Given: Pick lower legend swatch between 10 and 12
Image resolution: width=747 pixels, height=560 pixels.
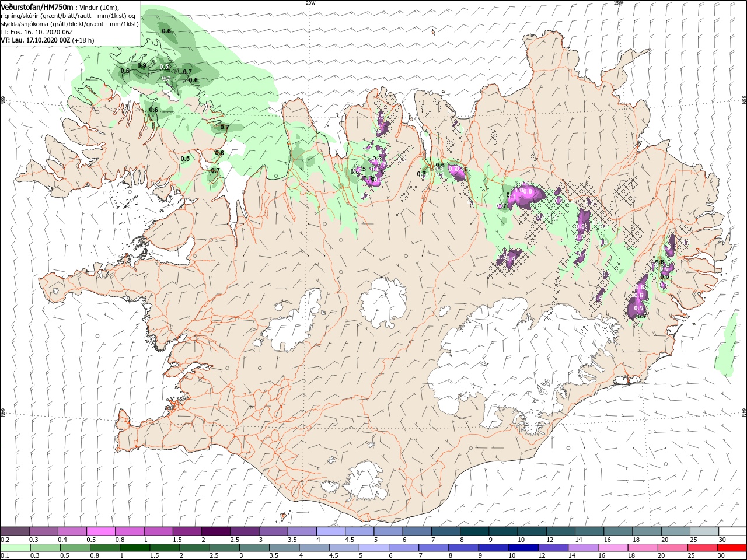Looking at the screenshot, I should [x=522, y=548].
